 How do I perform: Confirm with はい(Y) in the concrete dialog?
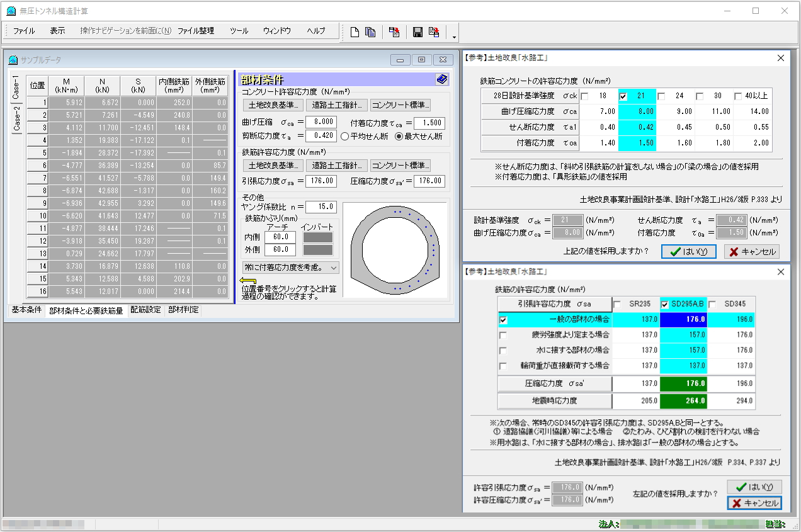[688, 252]
